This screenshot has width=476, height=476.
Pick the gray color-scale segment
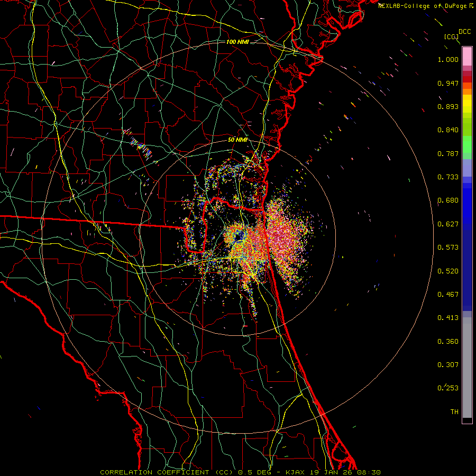coord(467,368)
